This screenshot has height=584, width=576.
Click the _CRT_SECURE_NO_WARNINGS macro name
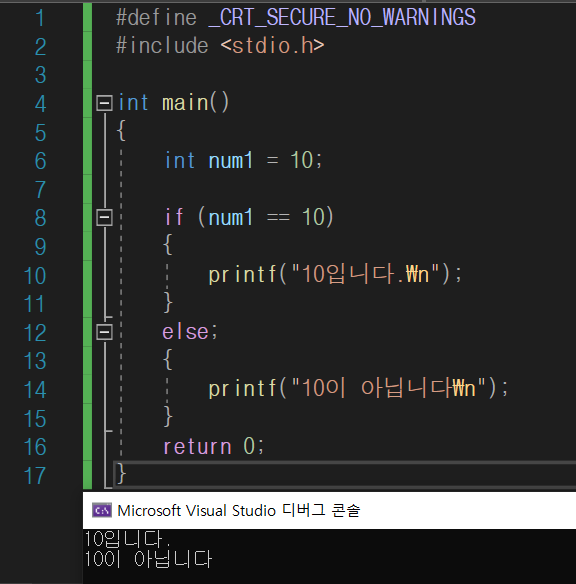click(342, 17)
